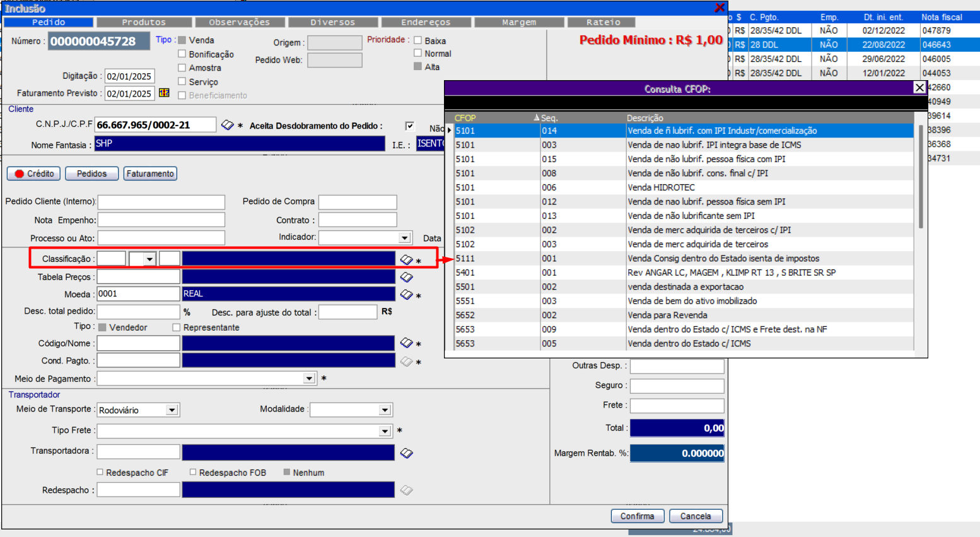Screen dimensions: 980x537
Task: Enable the Normal priority checkbox
Action: [417, 54]
